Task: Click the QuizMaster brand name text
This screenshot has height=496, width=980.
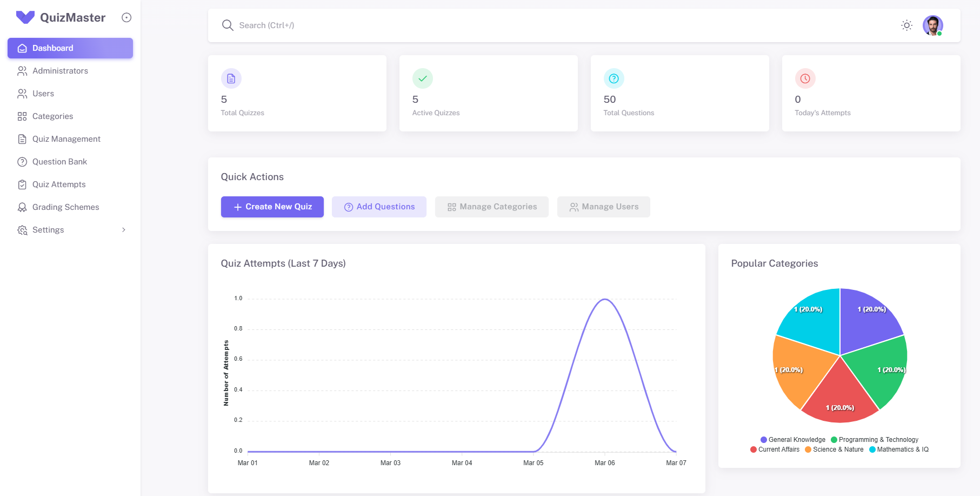Action: coord(73,17)
